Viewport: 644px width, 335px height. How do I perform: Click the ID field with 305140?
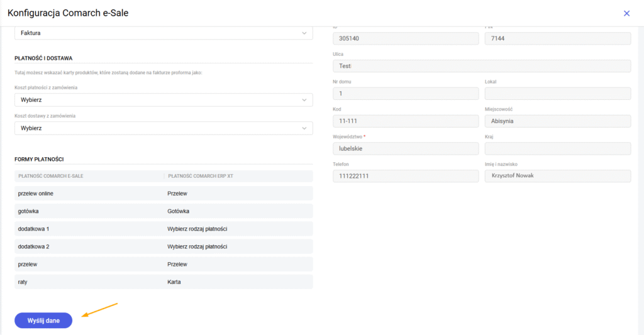(406, 38)
